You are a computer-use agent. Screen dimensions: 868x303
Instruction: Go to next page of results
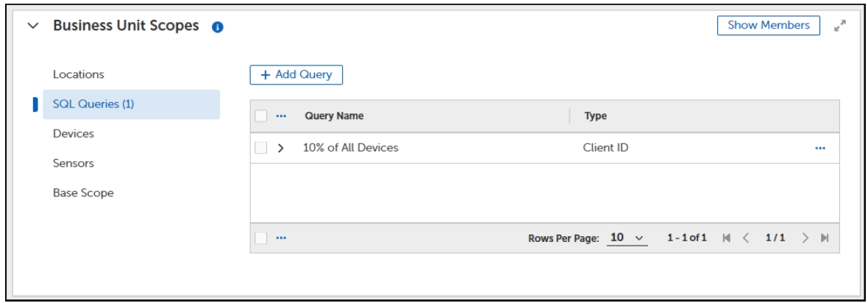(x=805, y=238)
